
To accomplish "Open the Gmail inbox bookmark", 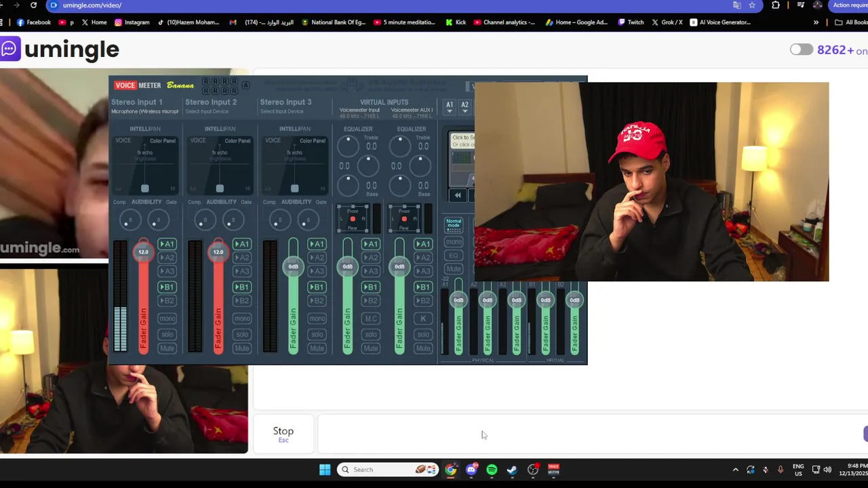I will (x=262, y=22).
